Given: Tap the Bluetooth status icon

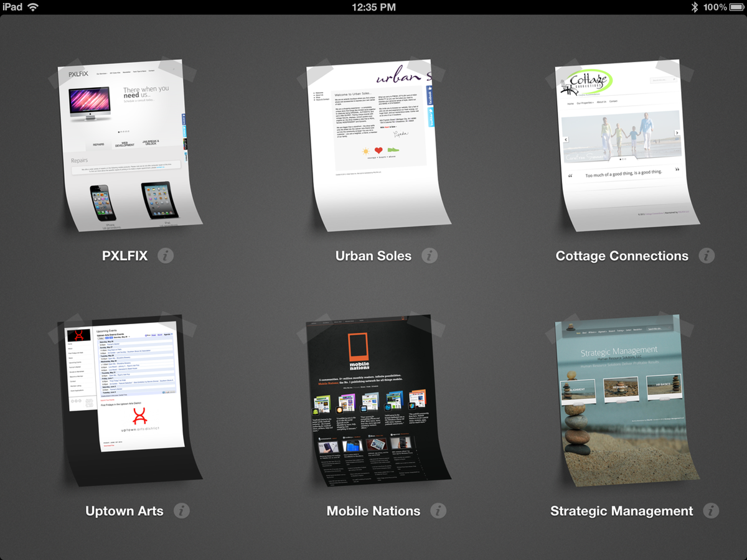Looking at the screenshot, I should click(x=695, y=7).
